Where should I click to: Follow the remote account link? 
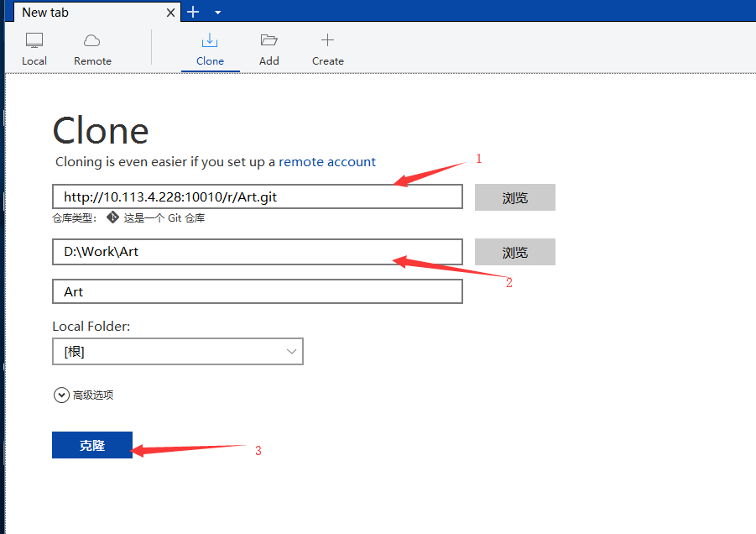(327, 161)
